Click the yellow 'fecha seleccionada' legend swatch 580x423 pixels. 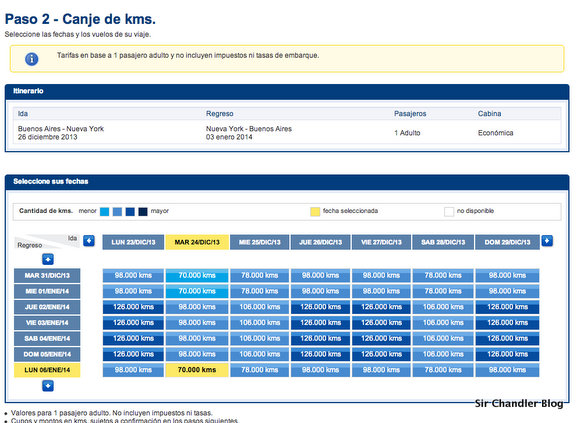(x=315, y=212)
